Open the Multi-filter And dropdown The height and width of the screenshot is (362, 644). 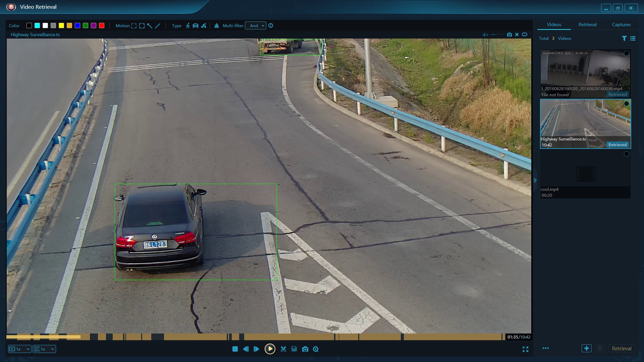click(x=256, y=25)
